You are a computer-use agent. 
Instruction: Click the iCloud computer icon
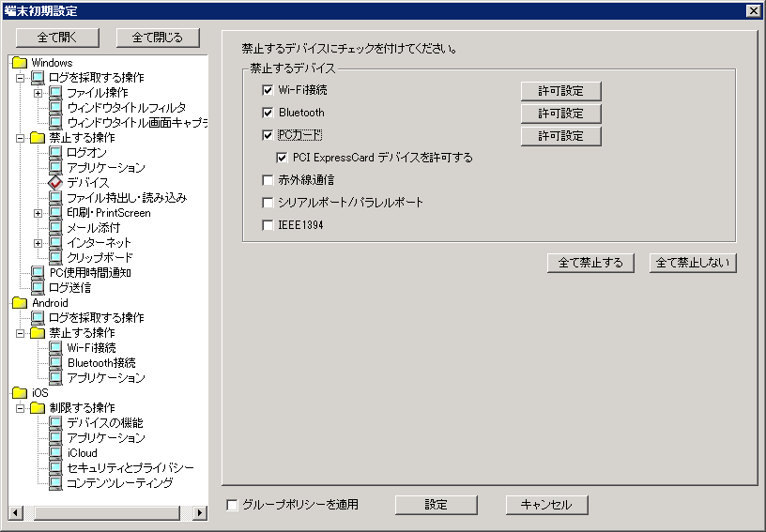[x=55, y=453]
